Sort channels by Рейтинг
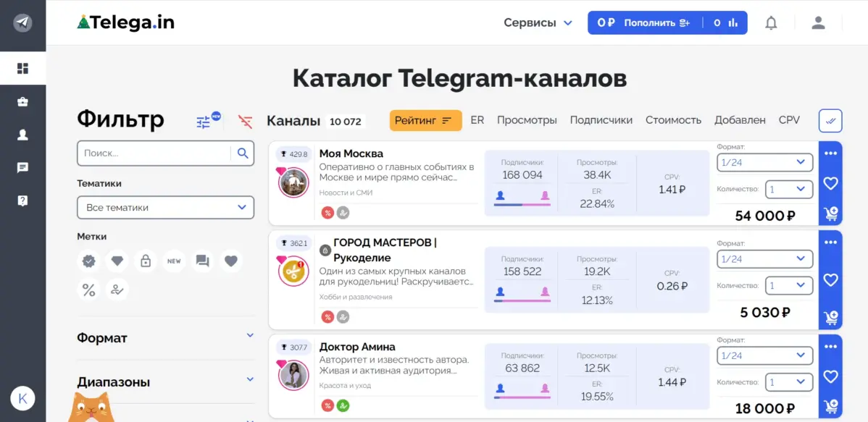The image size is (868, 422). click(426, 121)
